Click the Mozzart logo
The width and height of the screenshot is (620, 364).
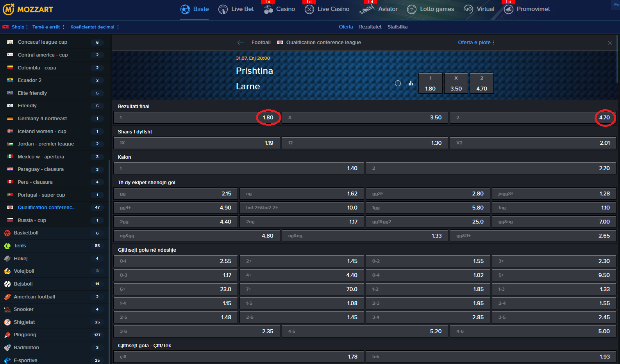(x=28, y=9)
